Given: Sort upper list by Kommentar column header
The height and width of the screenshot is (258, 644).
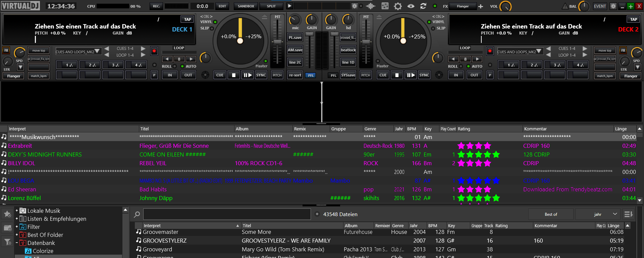Looking at the screenshot, I should 568,129.
